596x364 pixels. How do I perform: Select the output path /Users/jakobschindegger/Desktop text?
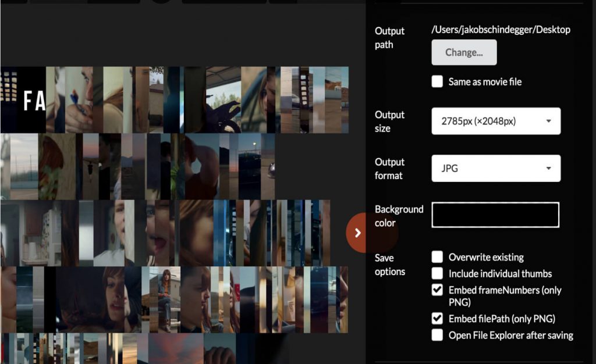pos(501,30)
